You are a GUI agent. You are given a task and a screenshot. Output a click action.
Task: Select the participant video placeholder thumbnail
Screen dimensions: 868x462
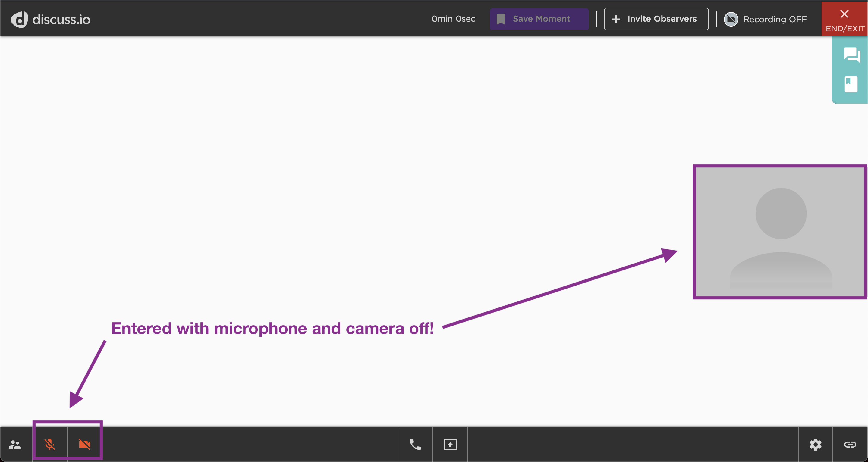click(x=780, y=232)
